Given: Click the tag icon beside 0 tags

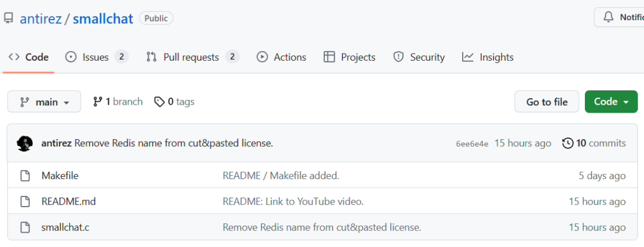Looking at the screenshot, I should 159,102.
